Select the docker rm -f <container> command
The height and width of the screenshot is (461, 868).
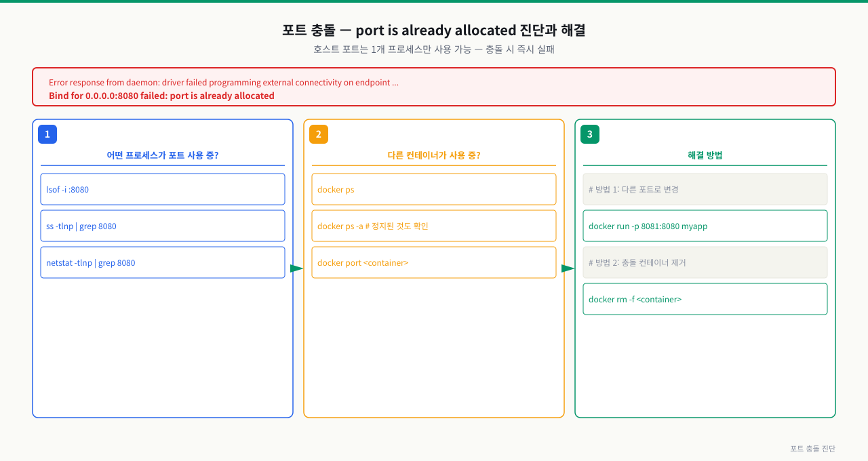705,299
